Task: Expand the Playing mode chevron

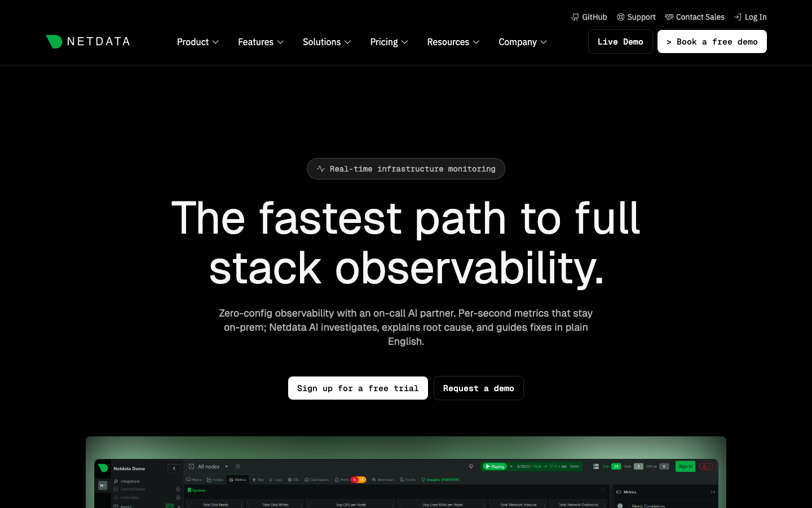Action: pos(511,466)
